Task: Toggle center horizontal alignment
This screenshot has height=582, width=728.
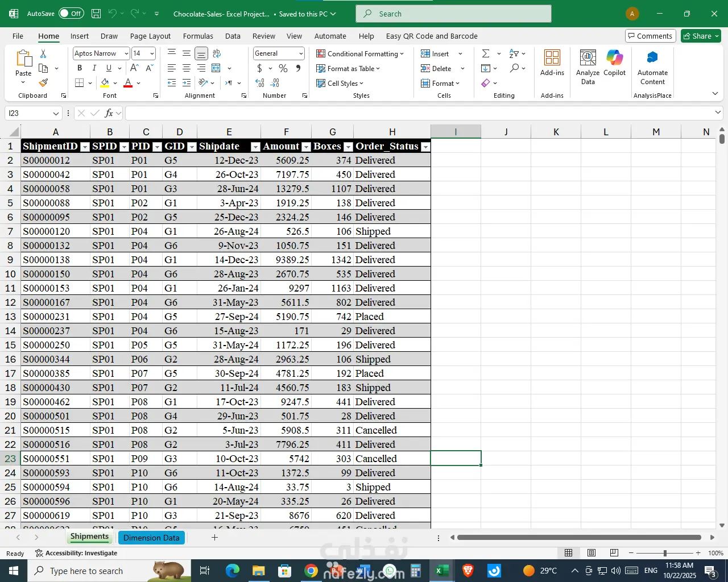Action: click(187, 68)
